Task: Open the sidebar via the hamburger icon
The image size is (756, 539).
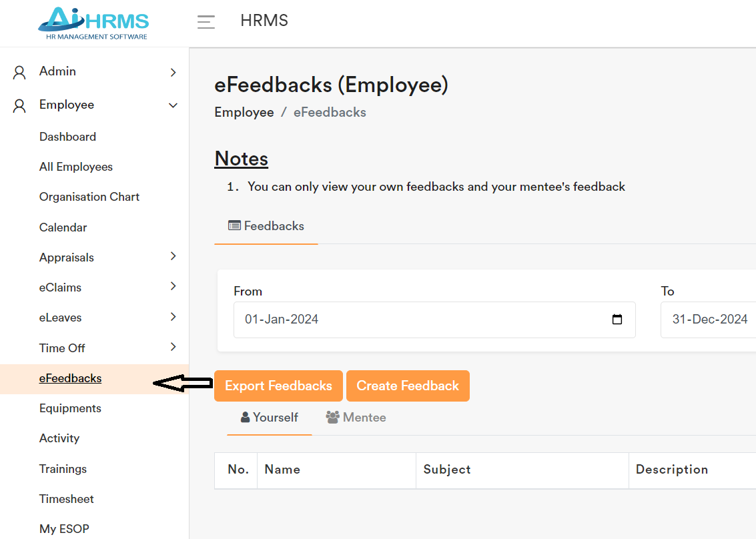Action: 206,21
